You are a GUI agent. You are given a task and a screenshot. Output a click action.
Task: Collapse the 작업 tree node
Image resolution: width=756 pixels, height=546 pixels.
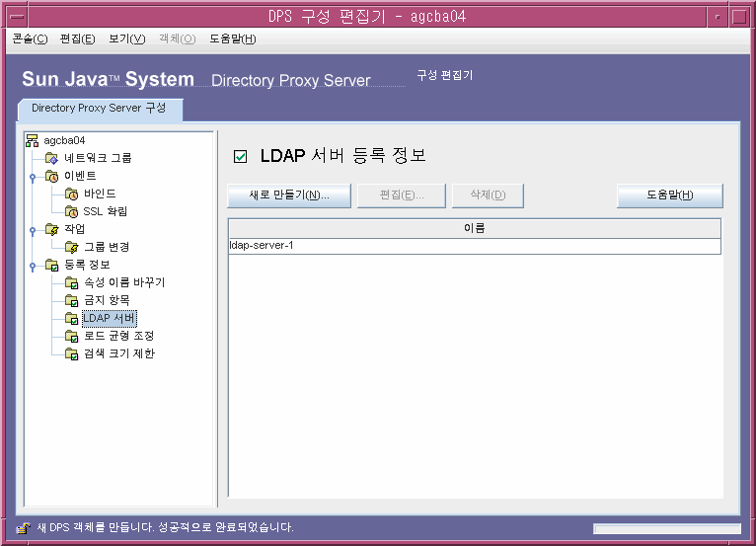[x=33, y=231]
